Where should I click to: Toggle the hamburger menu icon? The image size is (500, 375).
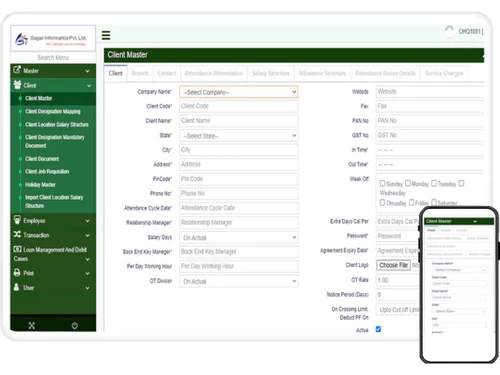pos(106,35)
